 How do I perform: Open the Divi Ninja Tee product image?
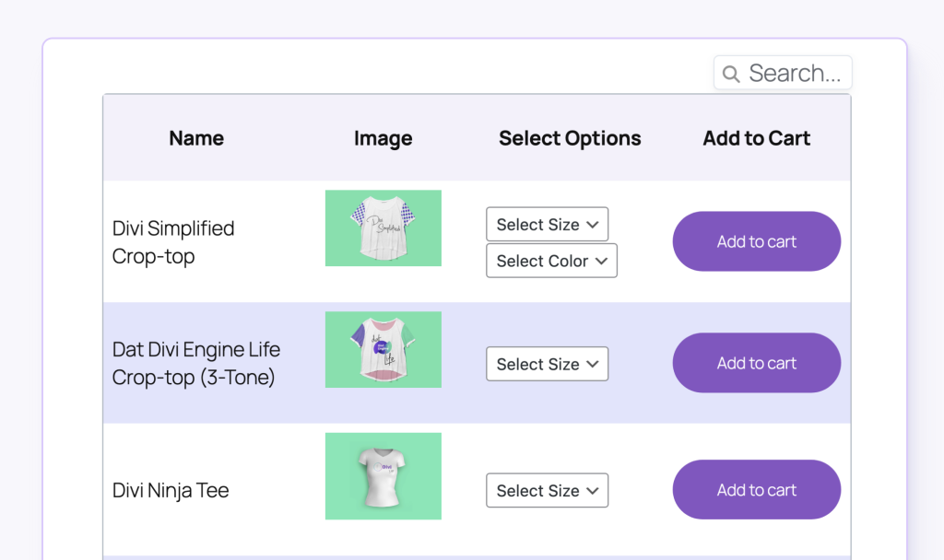coord(383,476)
